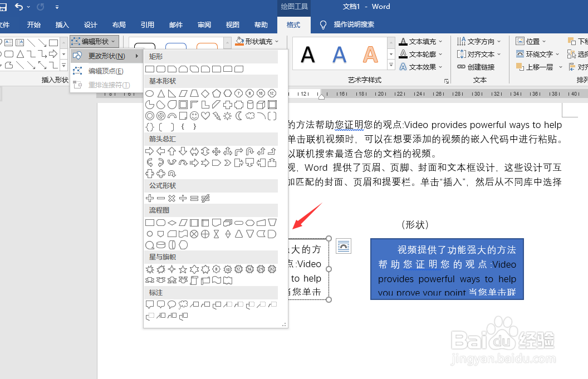The image size is (588, 379).
Task: Click the 上移一层 button
Action: (535, 67)
